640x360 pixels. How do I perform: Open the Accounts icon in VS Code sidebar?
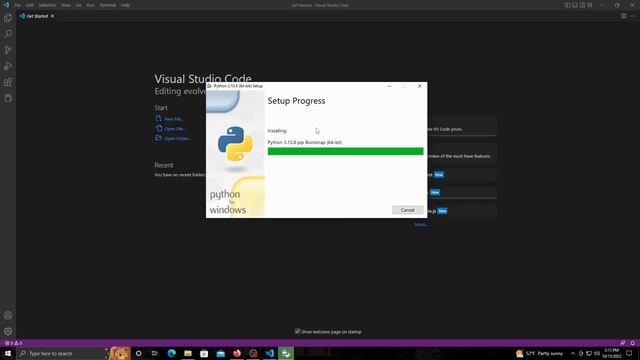tap(8, 316)
